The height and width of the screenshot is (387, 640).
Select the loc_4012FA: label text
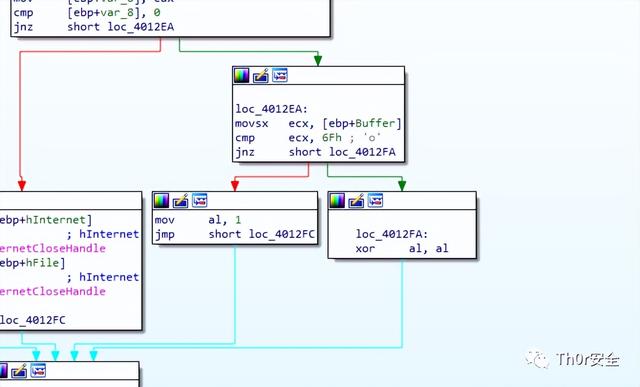click(391, 234)
